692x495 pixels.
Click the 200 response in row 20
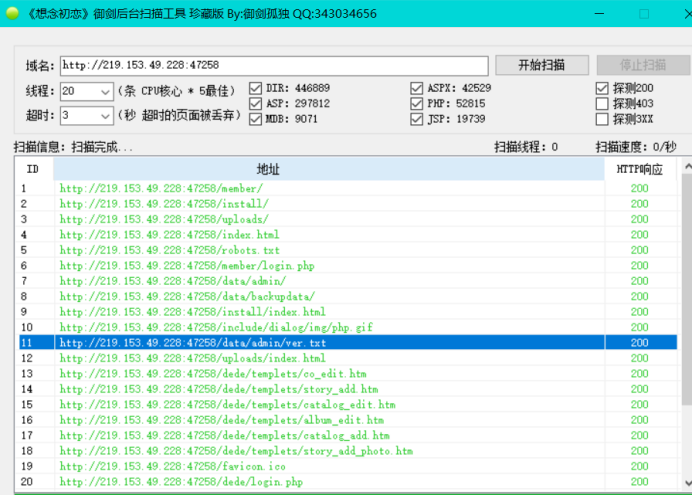pos(639,482)
